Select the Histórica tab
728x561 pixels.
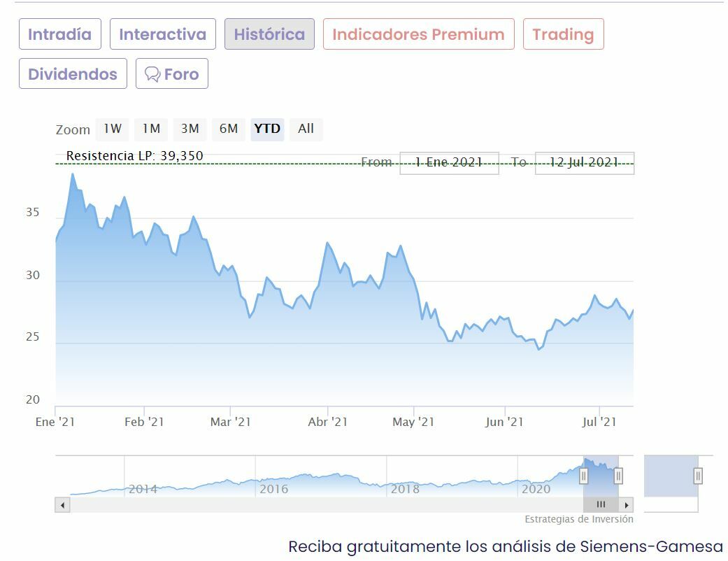tap(269, 34)
